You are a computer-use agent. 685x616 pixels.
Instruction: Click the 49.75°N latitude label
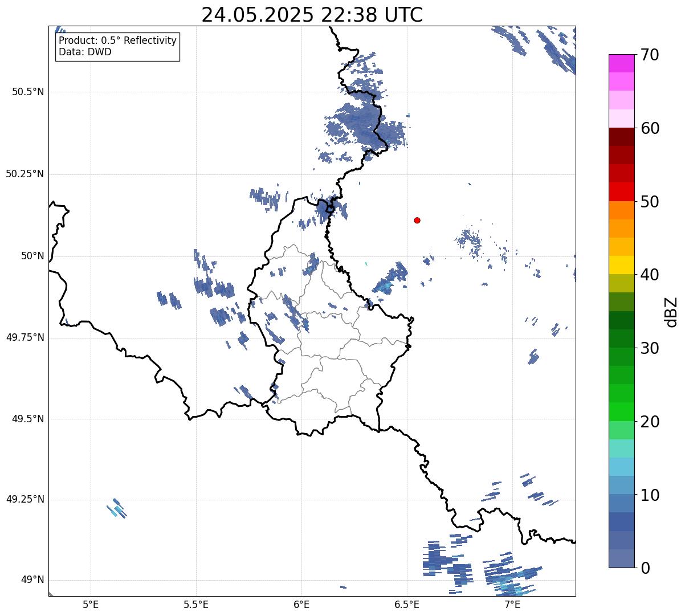coord(25,337)
